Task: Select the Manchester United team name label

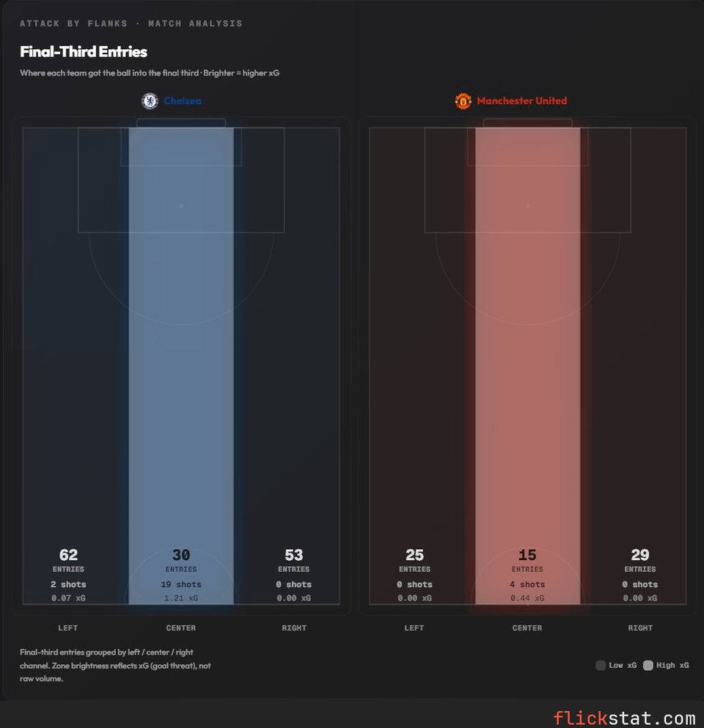Action: tap(521, 100)
